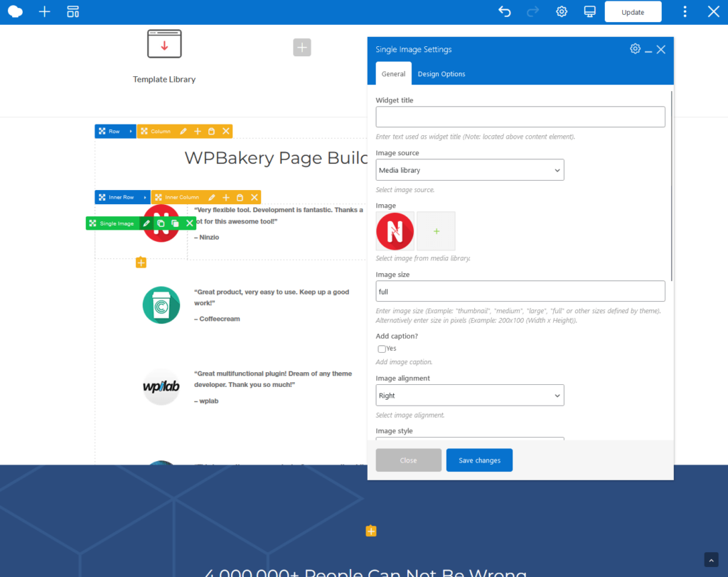Select the N image thumbnail in settings

click(x=395, y=231)
